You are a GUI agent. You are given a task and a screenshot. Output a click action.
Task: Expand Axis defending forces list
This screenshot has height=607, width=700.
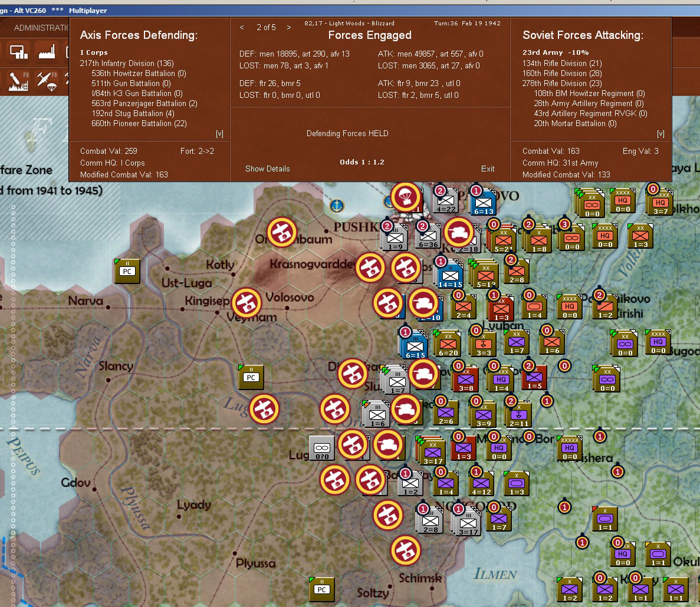click(x=219, y=134)
